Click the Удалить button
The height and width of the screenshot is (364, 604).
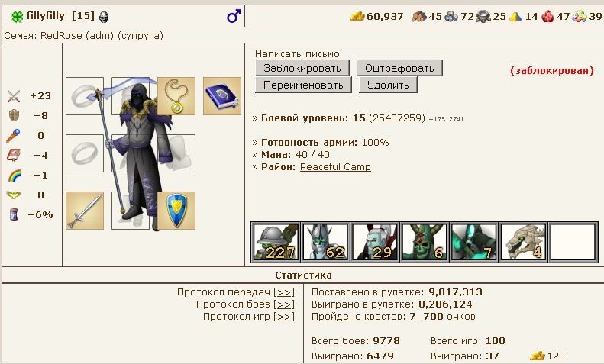(x=388, y=85)
